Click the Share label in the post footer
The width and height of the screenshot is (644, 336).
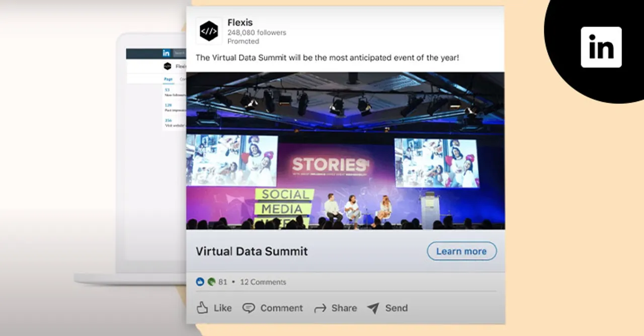point(344,308)
